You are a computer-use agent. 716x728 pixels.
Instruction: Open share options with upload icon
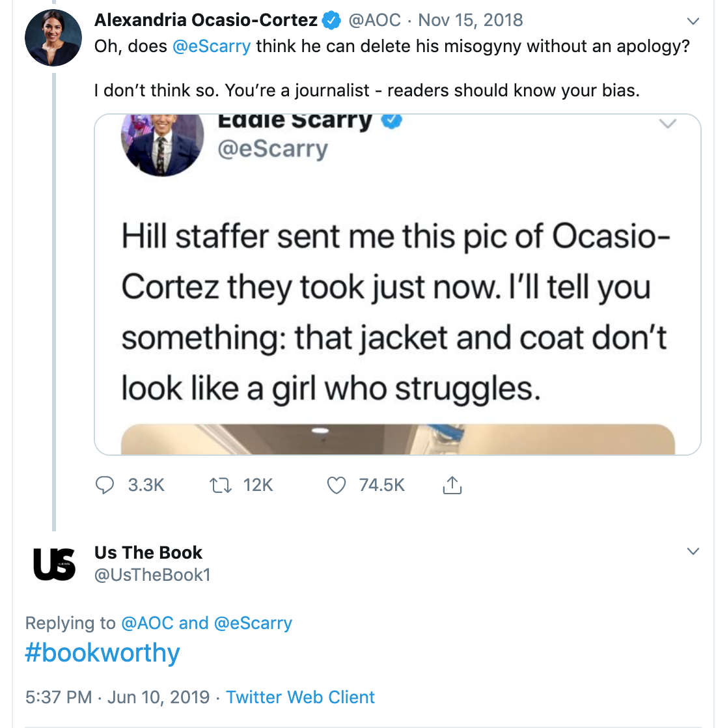click(452, 485)
